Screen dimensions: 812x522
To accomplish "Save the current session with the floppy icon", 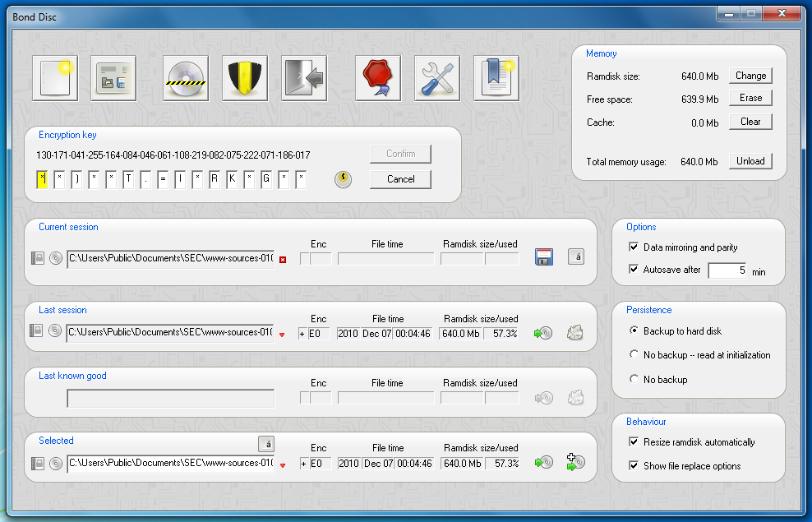I will point(543,256).
